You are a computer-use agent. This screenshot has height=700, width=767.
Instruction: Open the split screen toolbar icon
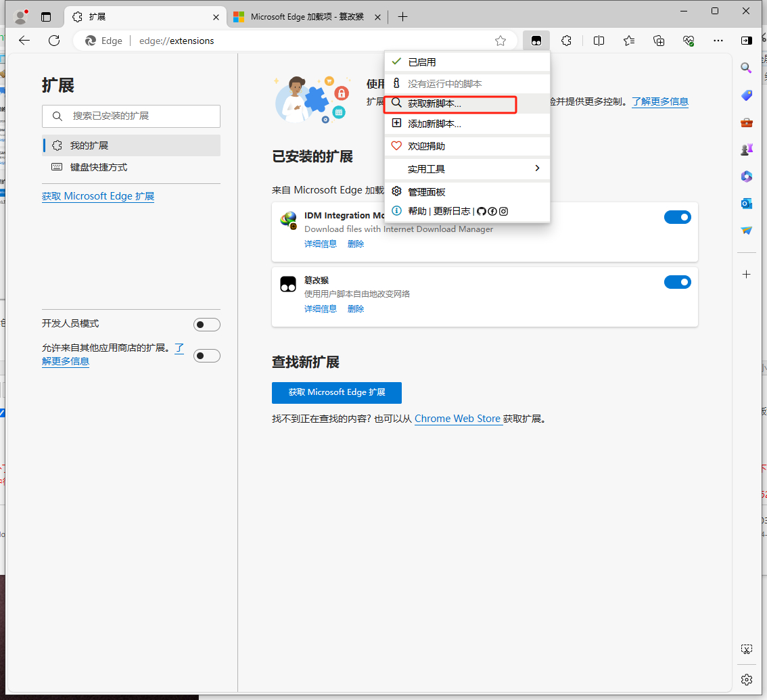pos(599,41)
